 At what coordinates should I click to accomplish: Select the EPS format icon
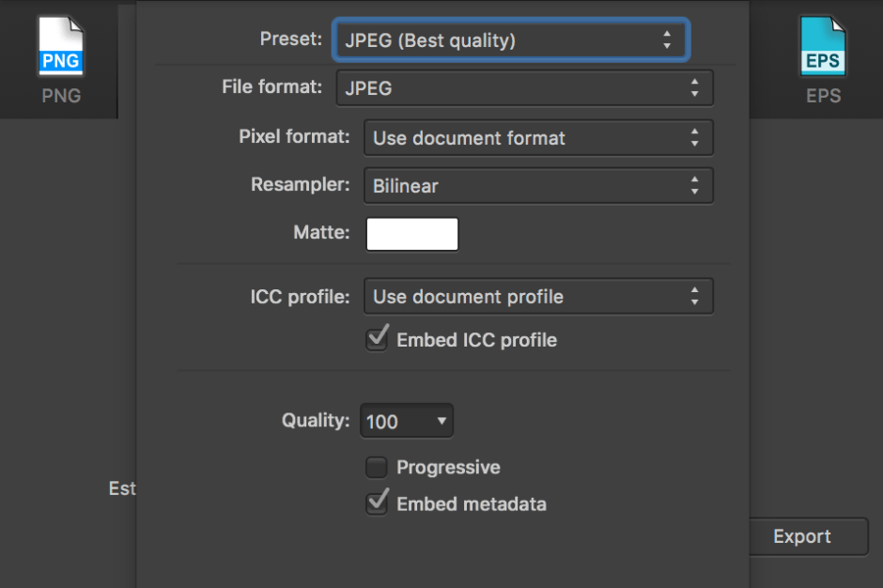coord(823,48)
